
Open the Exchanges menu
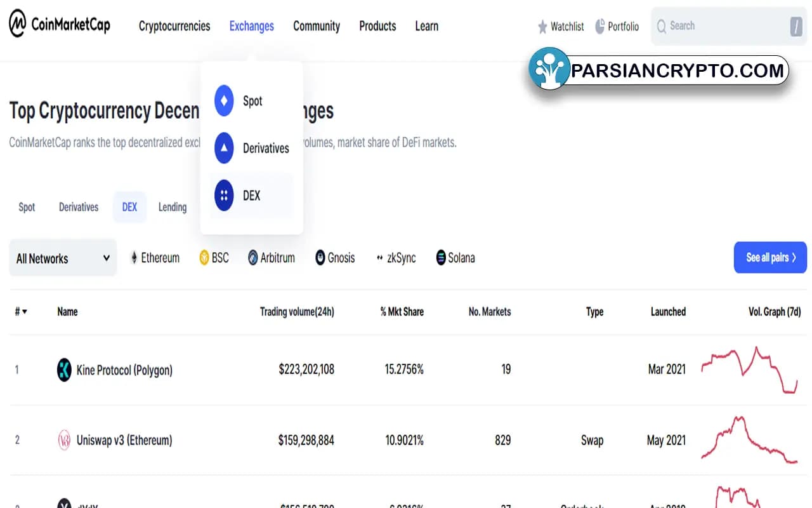click(252, 26)
